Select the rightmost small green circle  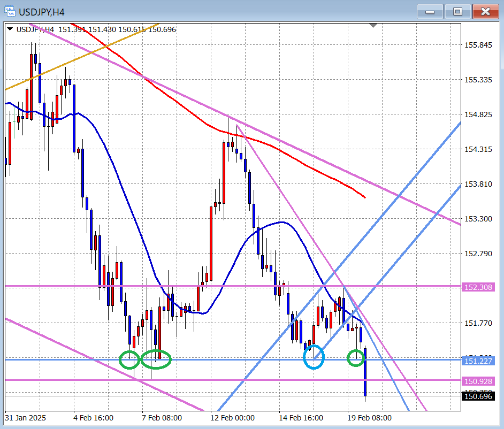[x=356, y=357]
